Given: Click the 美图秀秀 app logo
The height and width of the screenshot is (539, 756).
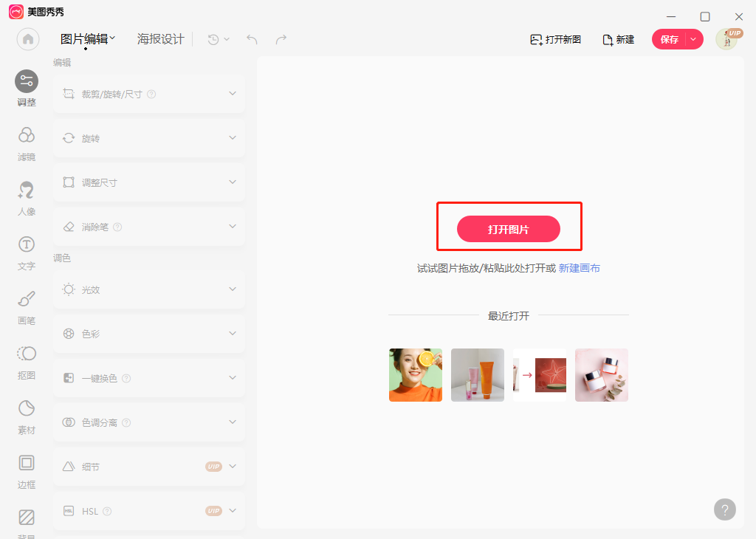Looking at the screenshot, I should tap(16, 12).
